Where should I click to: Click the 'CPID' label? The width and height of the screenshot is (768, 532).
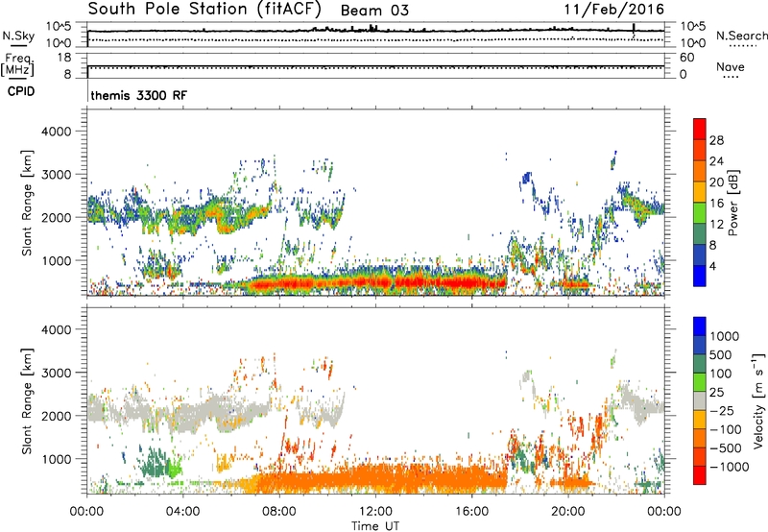(x=21, y=91)
